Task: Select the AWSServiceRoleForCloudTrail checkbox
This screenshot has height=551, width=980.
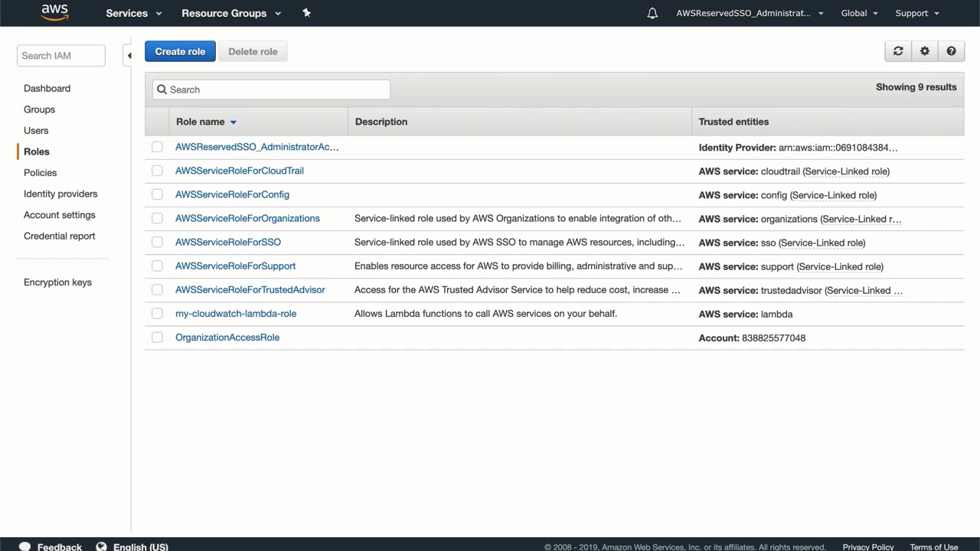Action: 157,171
